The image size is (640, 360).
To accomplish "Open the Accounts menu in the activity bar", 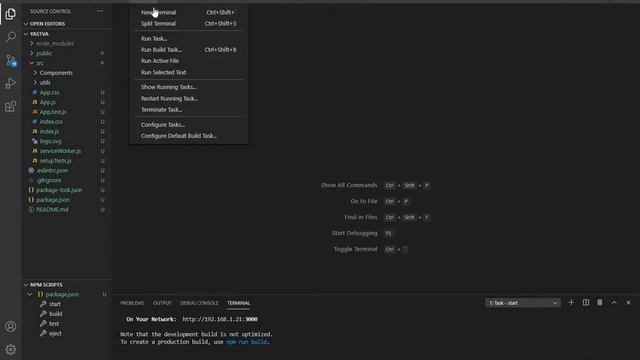I will pyautogui.click(x=11, y=327).
